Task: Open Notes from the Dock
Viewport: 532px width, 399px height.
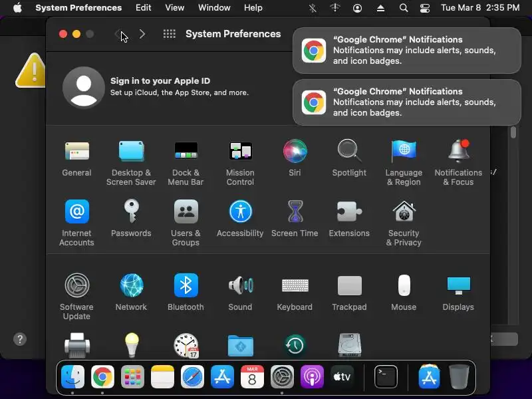Action: [x=162, y=376]
